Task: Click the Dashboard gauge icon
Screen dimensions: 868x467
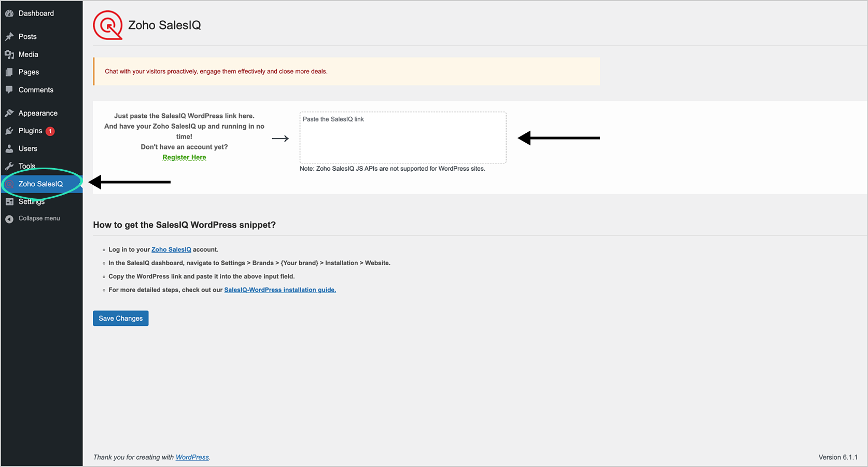Action: click(9, 13)
